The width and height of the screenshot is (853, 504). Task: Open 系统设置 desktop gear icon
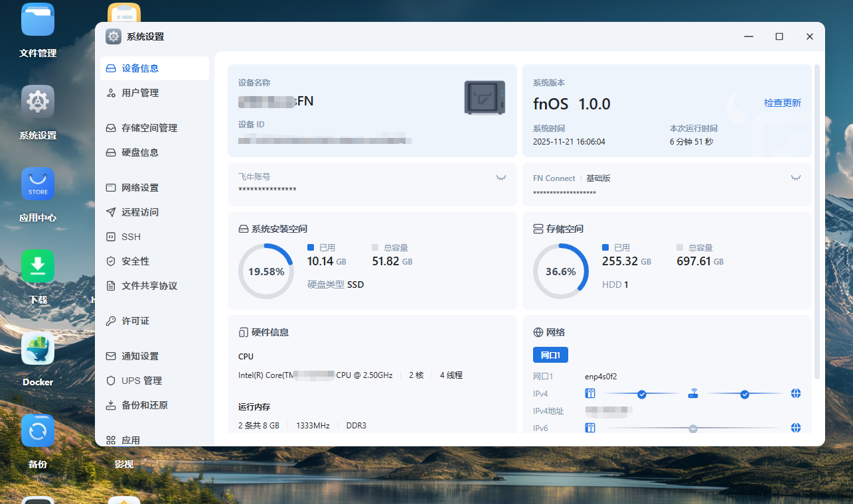point(38,101)
